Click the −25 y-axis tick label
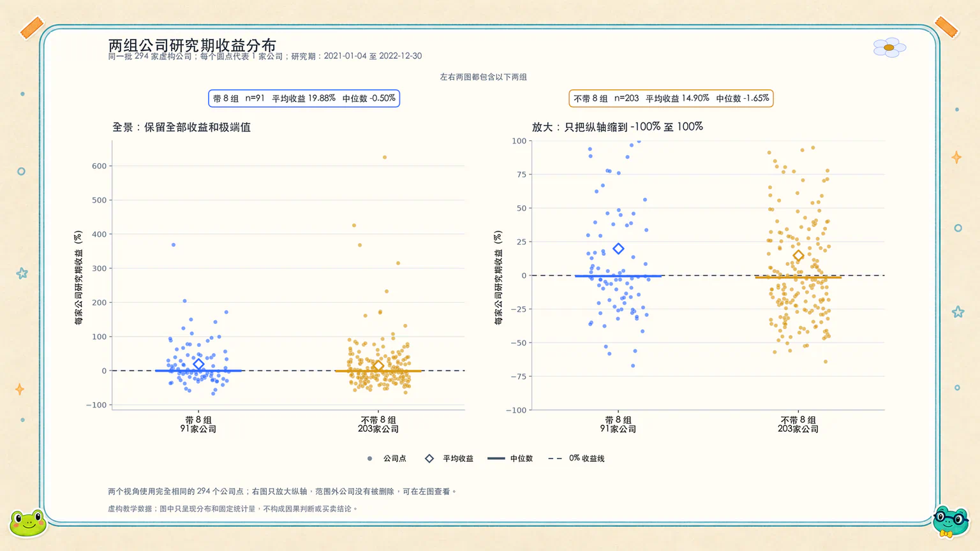Screen dimensions: 980x551 (x=519, y=309)
